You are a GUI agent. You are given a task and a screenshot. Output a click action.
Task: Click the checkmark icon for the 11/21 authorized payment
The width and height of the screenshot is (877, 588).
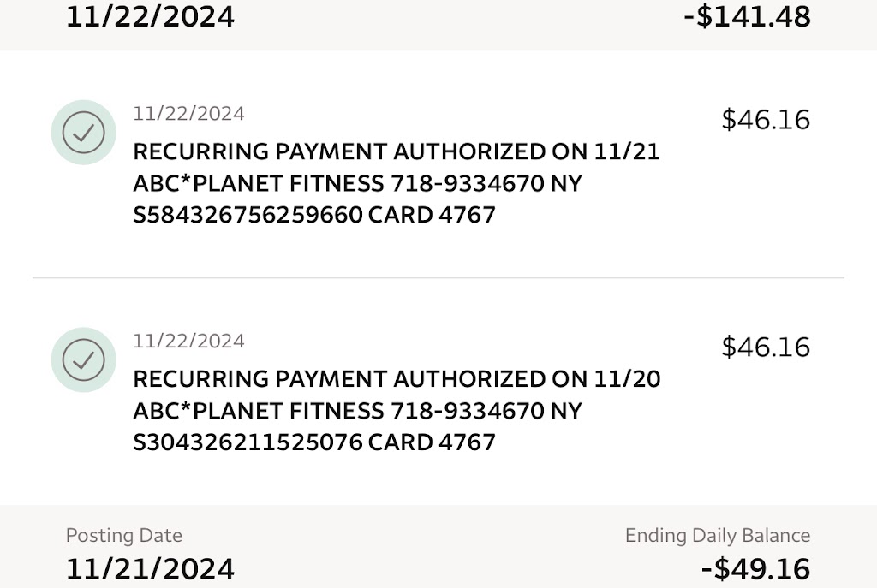pyautogui.click(x=84, y=133)
